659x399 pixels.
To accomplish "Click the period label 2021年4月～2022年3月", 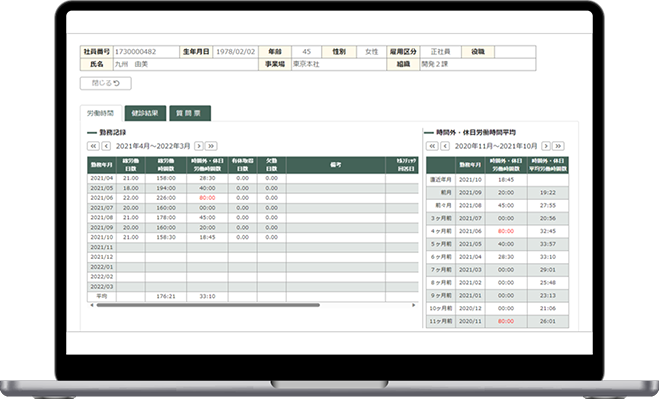I will [153, 146].
